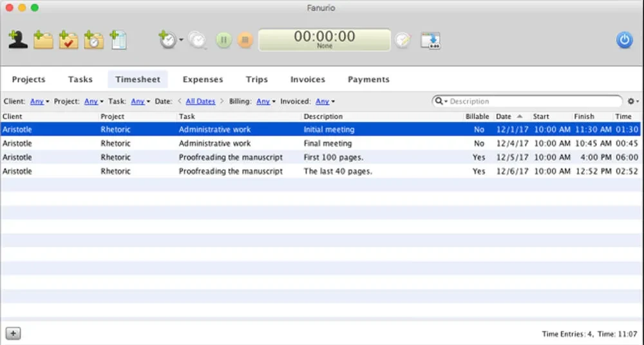Sort by the Client column header
This screenshot has height=345, width=644.
tap(50, 116)
